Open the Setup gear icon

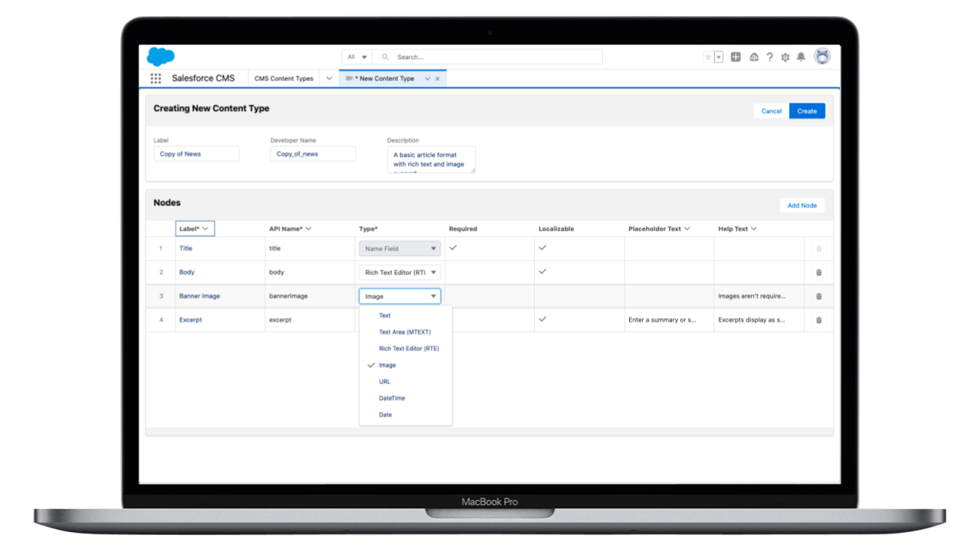click(785, 57)
